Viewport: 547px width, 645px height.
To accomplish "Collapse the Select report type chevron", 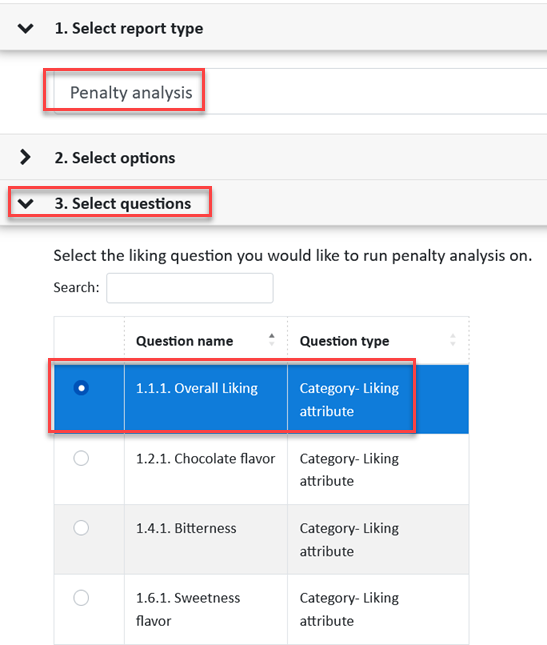I will pyautogui.click(x=25, y=28).
